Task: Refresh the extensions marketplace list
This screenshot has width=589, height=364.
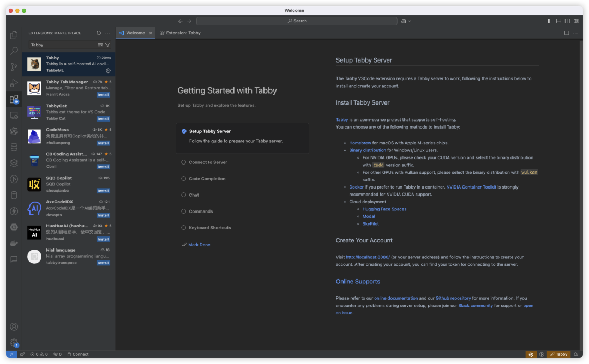Action: click(x=99, y=33)
